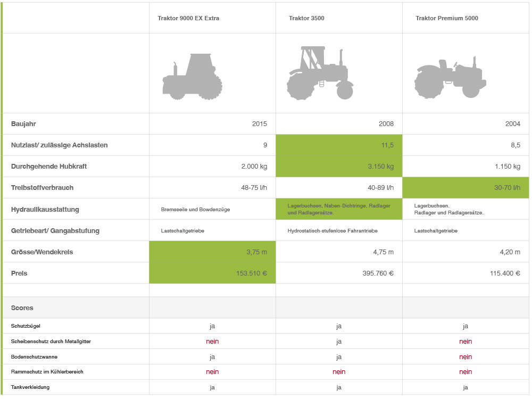Open the Traktor 3500 column title

306,18
